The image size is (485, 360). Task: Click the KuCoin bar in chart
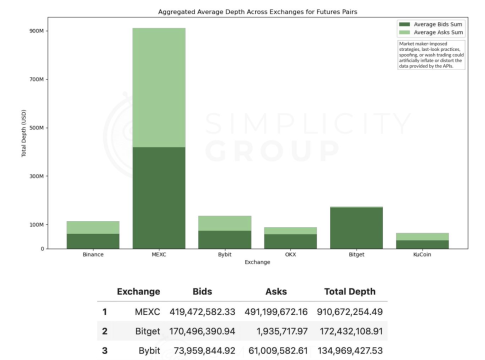pyautogui.click(x=422, y=241)
